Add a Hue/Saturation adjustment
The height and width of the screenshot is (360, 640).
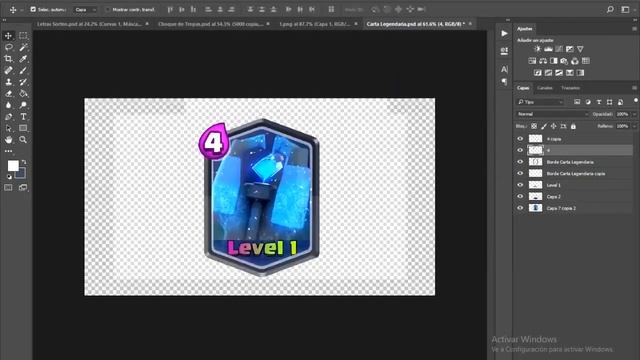pyautogui.click(x=532, y=61)
